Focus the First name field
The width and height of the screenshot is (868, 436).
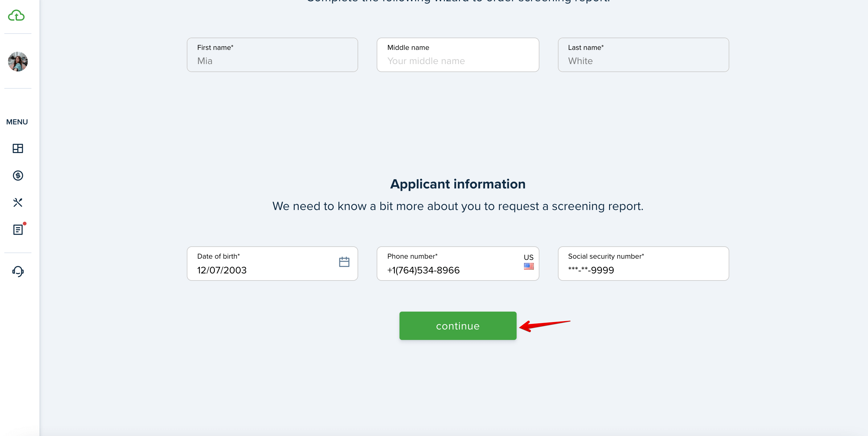[x=272, y=54]
